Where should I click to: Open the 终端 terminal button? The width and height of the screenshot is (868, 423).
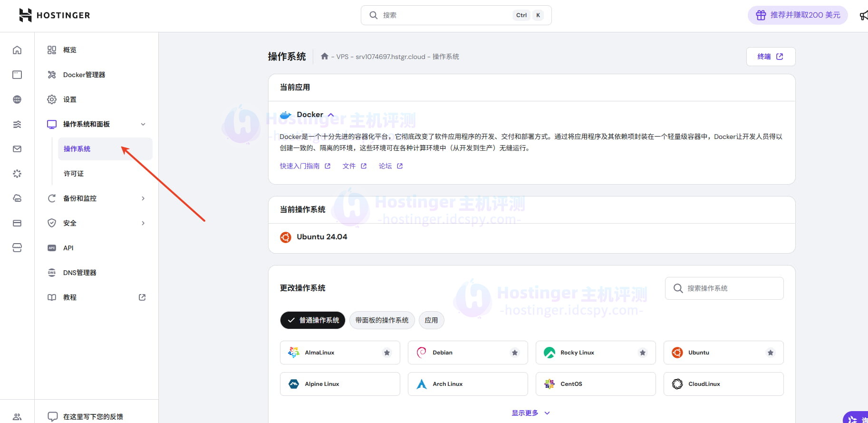click(x=770, y=57)
